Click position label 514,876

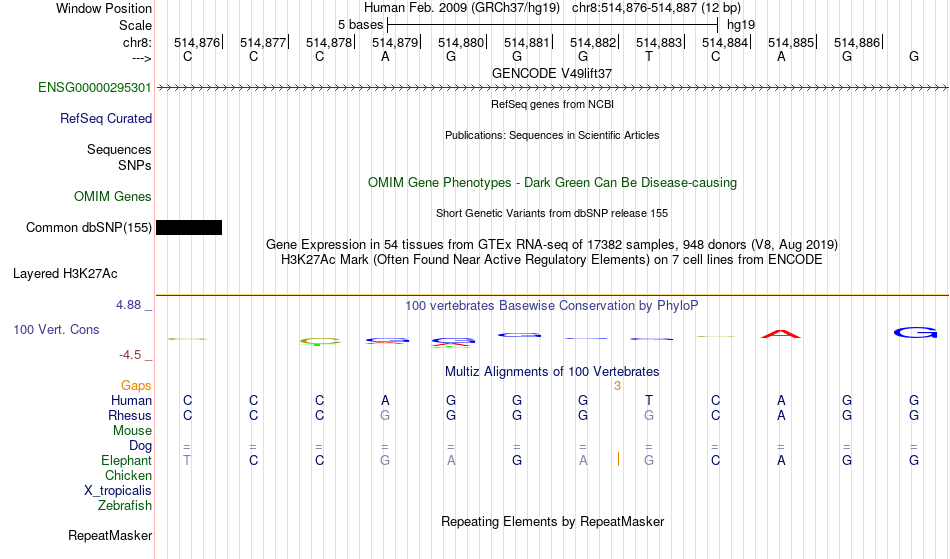point(197,42)
